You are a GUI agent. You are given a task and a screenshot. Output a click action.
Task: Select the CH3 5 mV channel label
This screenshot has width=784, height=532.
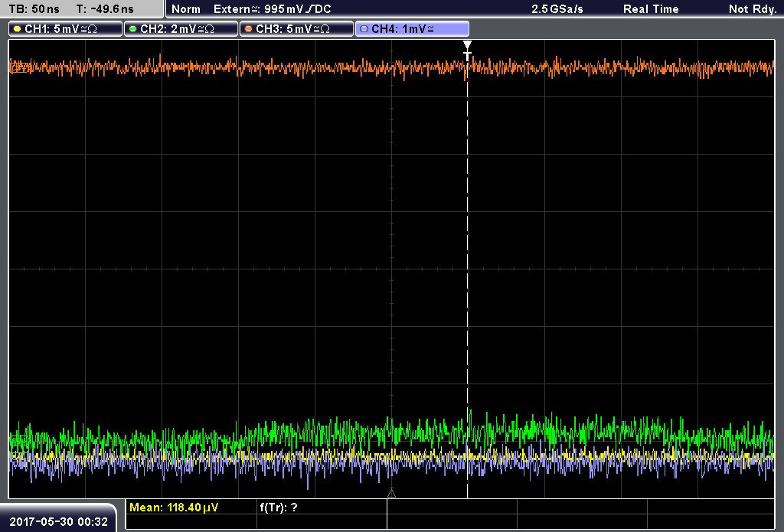[x=296, y=29]
